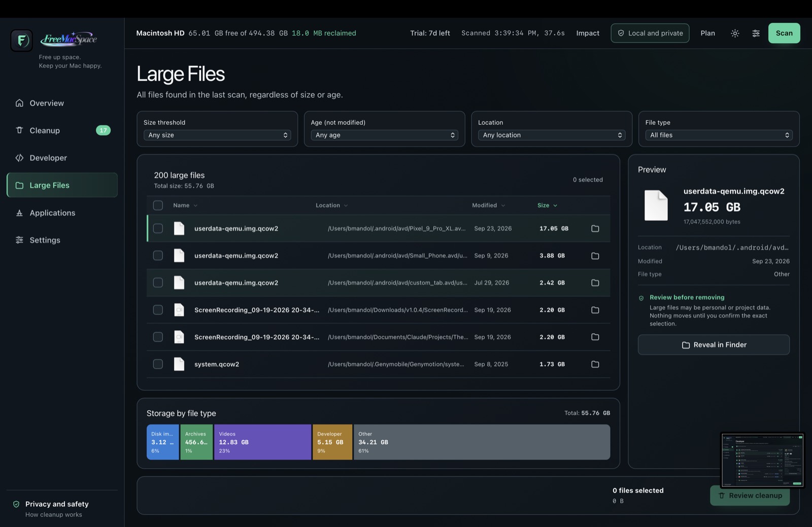Click file icon of system.qcow2 row
This screenshot has width=812, height=527.
179,364
